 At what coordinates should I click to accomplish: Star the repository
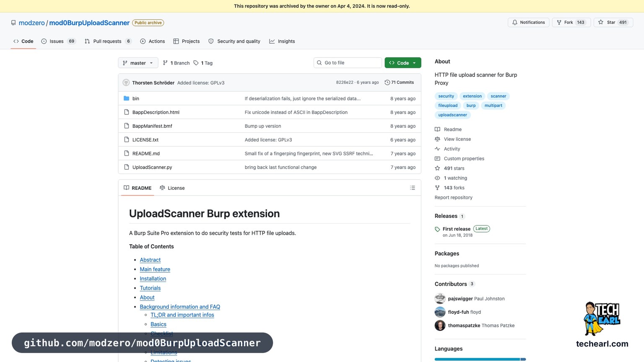tap(613, 22)
